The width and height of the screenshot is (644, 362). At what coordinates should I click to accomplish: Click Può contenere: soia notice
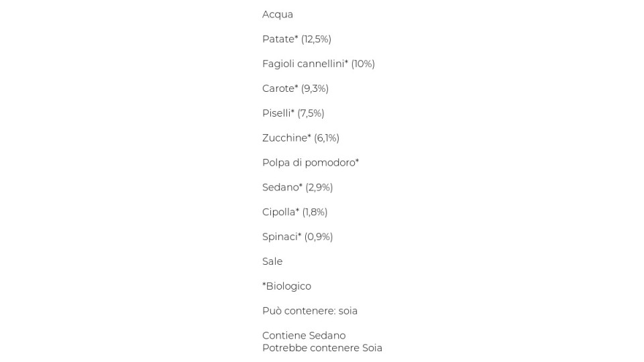click(310, 311)
